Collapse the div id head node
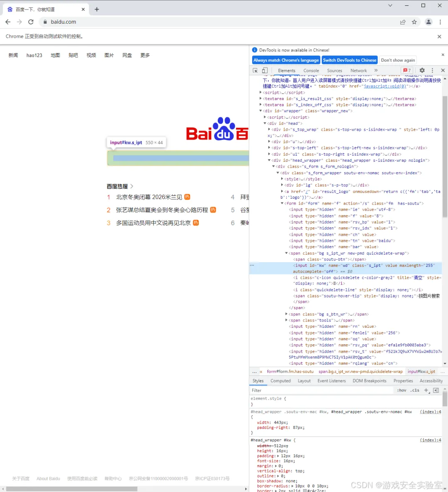 click(x=265, y=123)
